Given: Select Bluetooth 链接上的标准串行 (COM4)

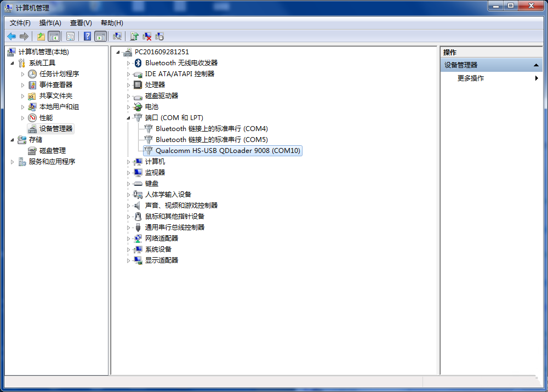Looking at the screenshot, I should point(212,129).
